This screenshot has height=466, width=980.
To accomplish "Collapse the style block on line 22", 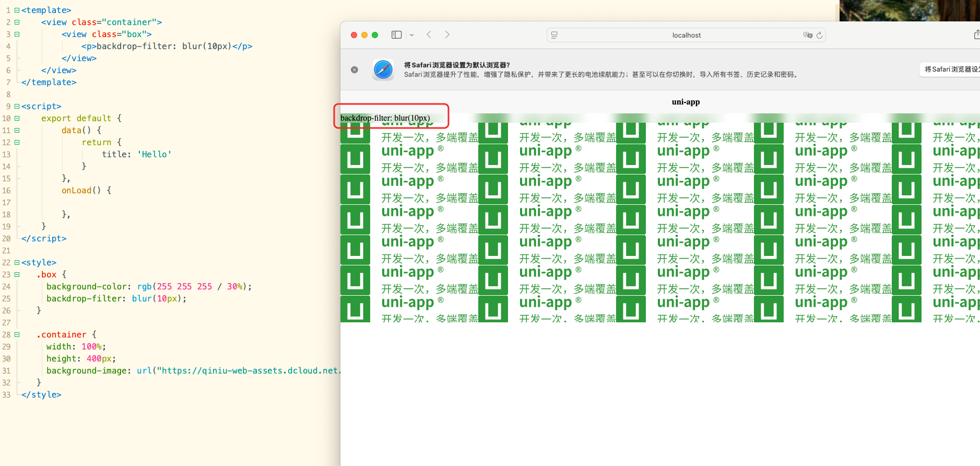I will tap(17, 263).
